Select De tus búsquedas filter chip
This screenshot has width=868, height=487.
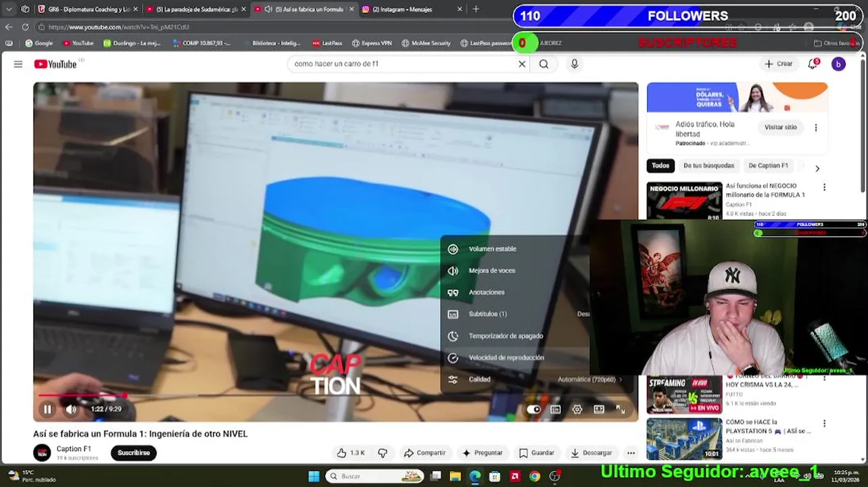708,166
